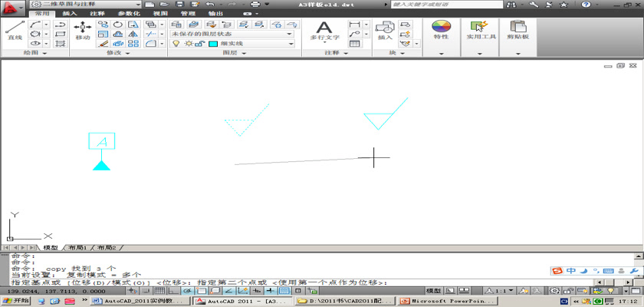
Task: Toggle Object Snap in status bar
Action: 201,291
